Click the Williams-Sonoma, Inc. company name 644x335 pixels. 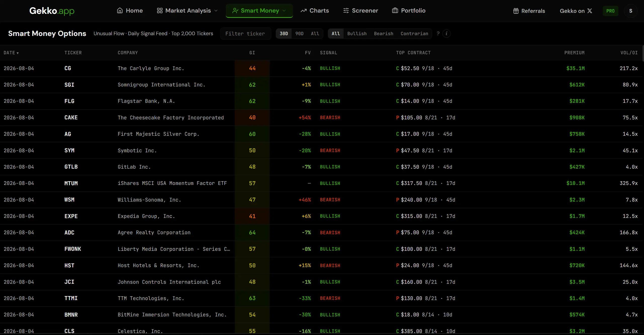point(149,200)
